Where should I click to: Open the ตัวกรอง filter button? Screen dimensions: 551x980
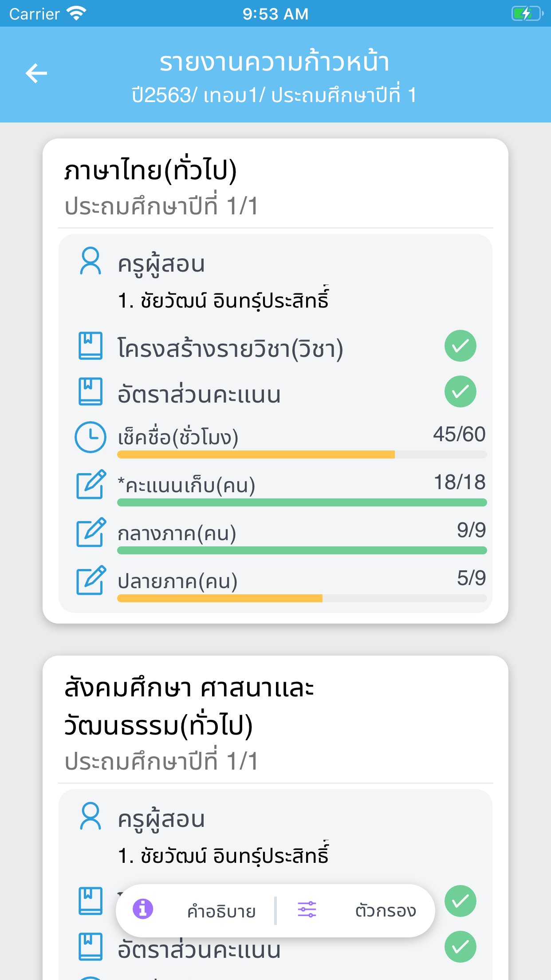(385, 911)
